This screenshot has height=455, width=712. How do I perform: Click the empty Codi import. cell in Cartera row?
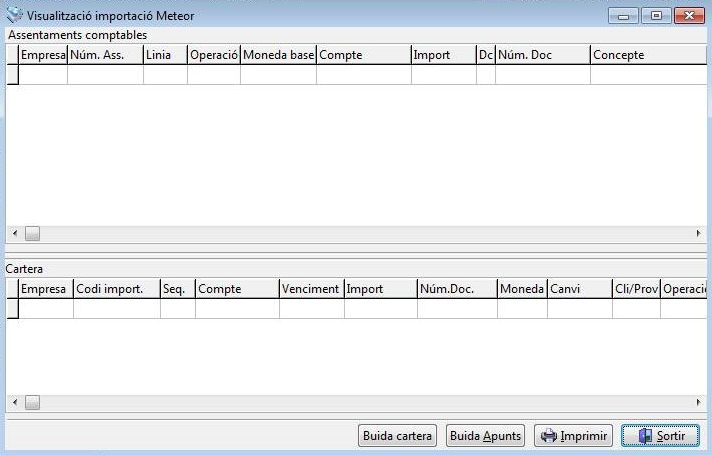coord(117,309)
